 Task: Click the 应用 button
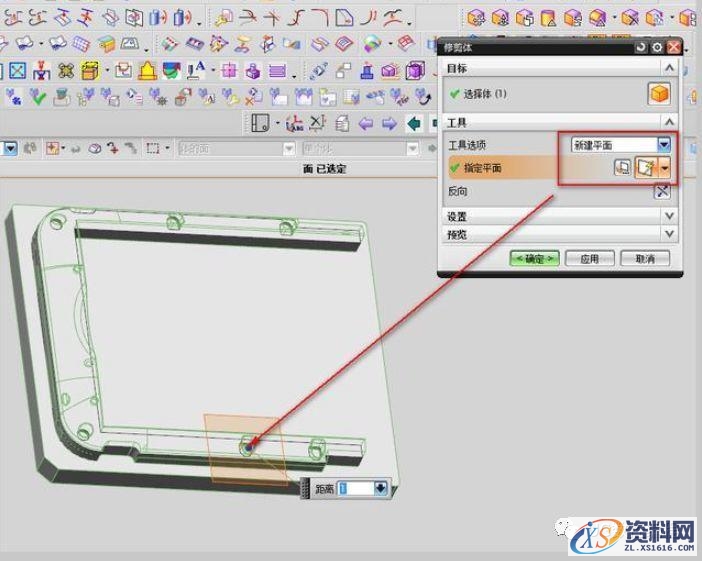coord(589,258)
